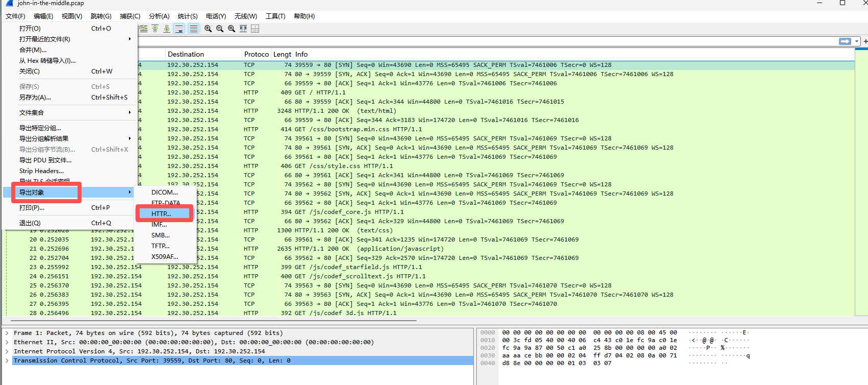The height and width of the screenshot is (385, 868).
Task: Select packet row GET /css/style.css HTTP/1.1
Action: click(496, 166)
